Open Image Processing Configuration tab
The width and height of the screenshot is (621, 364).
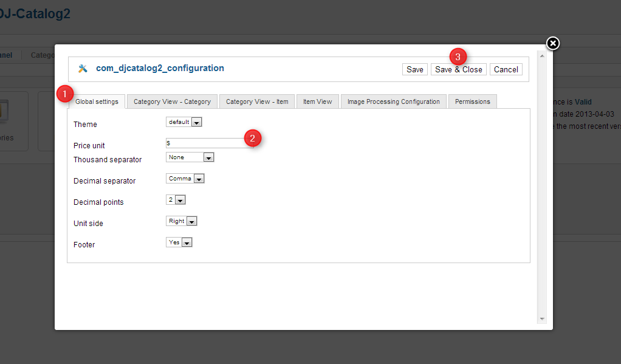393,102
